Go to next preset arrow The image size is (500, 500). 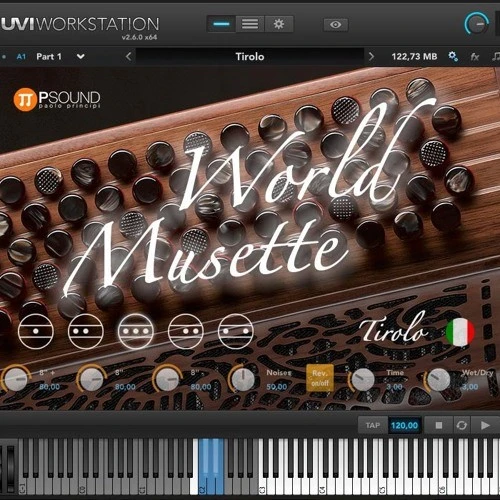pyautogui.click(x=371, y=56)
